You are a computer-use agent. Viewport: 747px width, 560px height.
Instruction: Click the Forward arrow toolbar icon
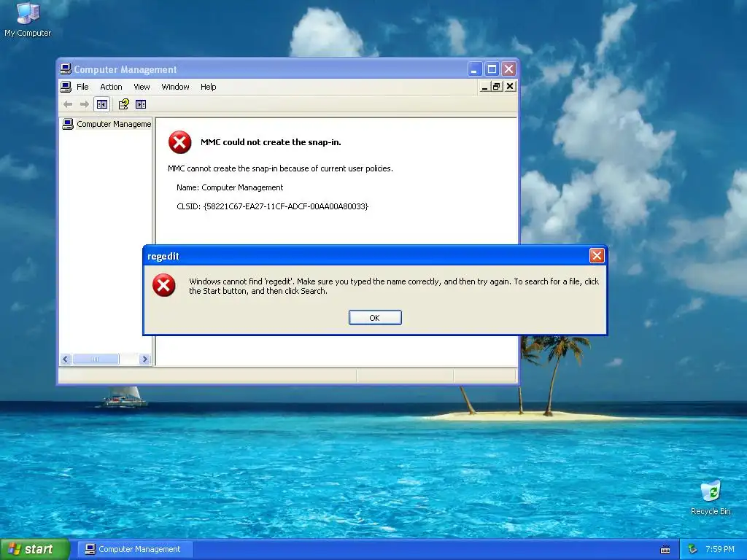(85, 104)
